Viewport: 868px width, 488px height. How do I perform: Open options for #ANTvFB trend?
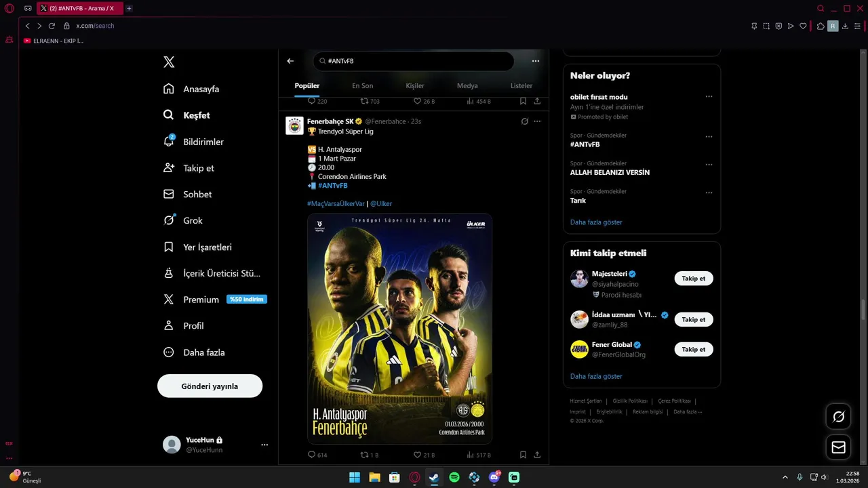point(709,136)
